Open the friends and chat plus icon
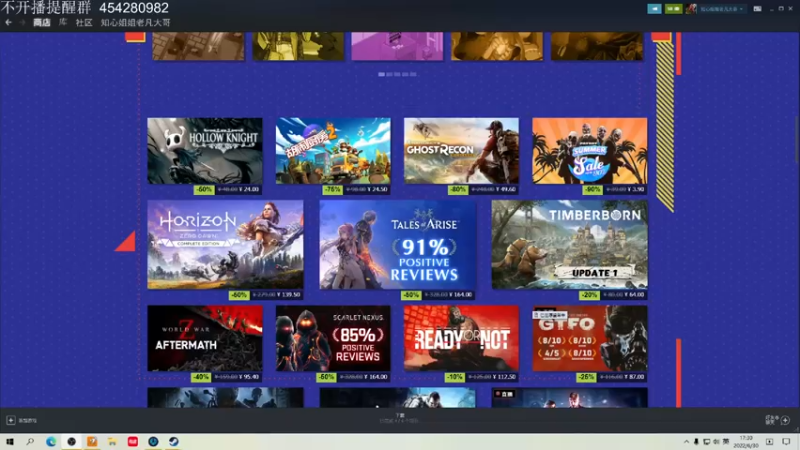This screenshot has height=450, width=800. (x=785, y=420)
